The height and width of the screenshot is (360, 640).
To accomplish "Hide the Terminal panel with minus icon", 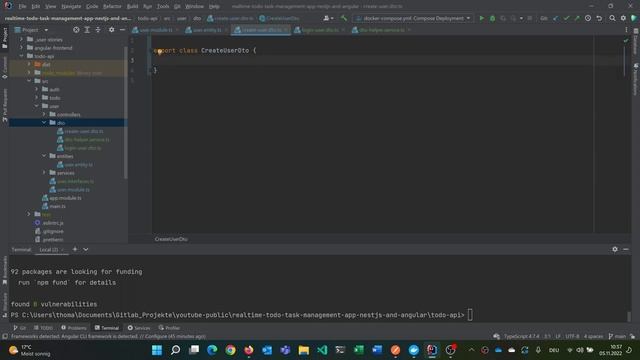I will [626, 249].
